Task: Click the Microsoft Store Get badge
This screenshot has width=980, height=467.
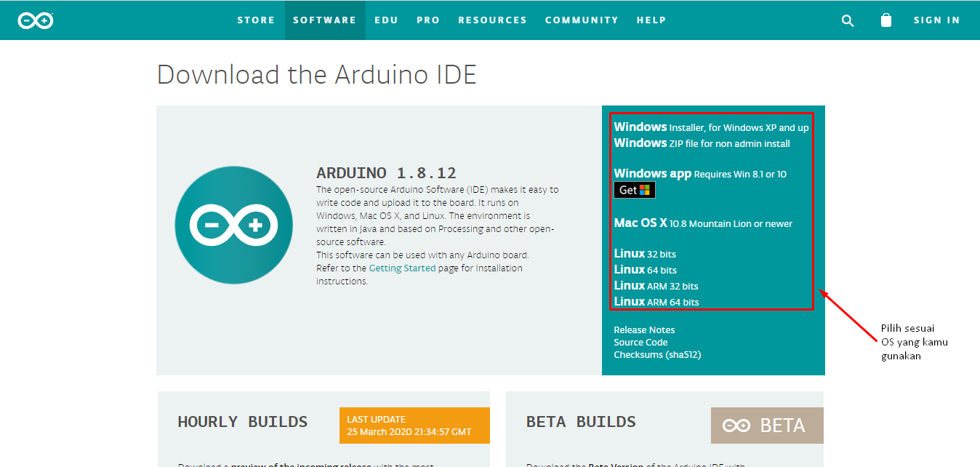Action: click(634, 189)
